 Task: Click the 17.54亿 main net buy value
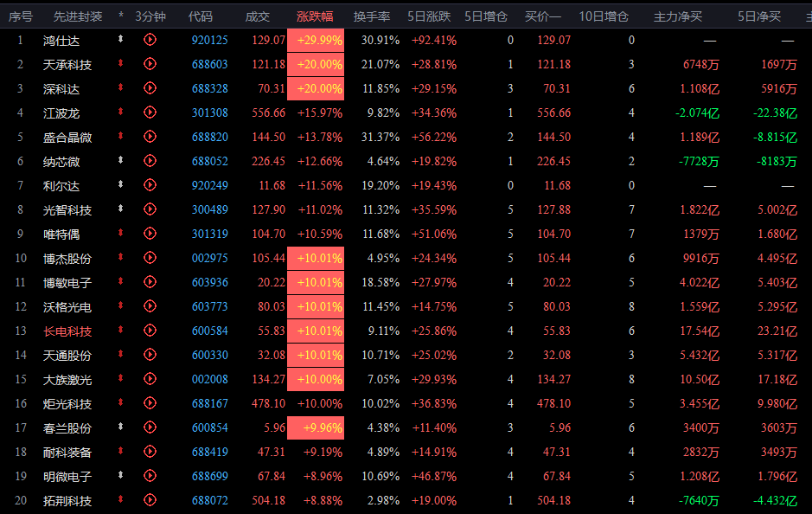click(699, 331)
